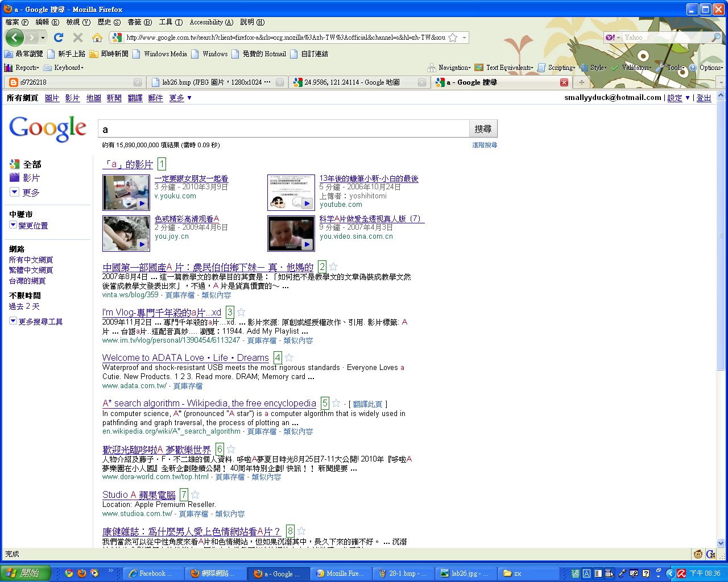This screenshot has height=582, width=728.
Task: Play the you.video.sina.com.cn video thumbnail
Action: (x=291, y=234)
